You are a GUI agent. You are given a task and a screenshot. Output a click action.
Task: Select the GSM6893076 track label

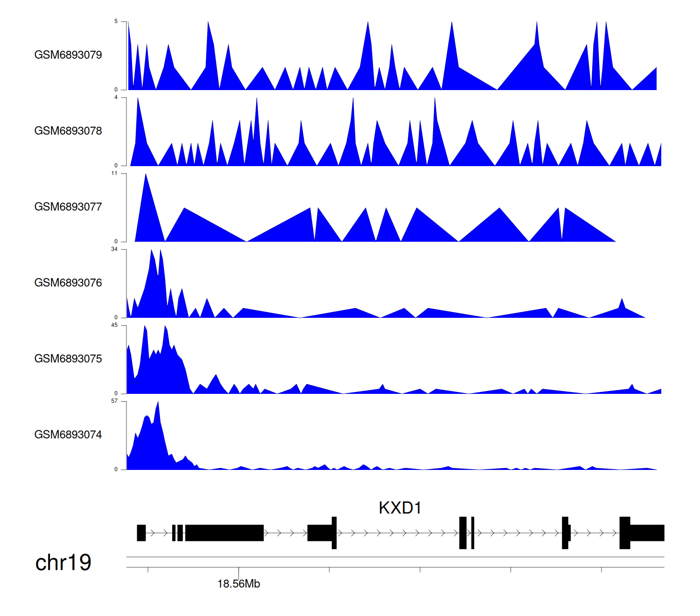pyautogui.click(x=68, y=283)
